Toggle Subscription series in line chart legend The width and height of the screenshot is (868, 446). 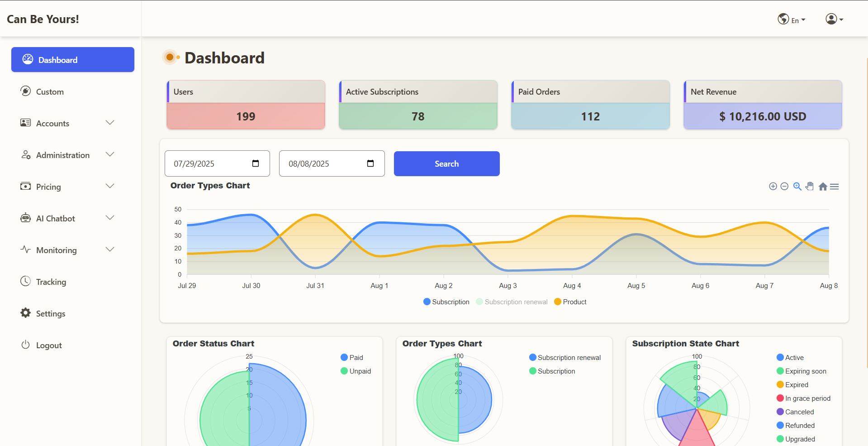[x=446, y=302]
